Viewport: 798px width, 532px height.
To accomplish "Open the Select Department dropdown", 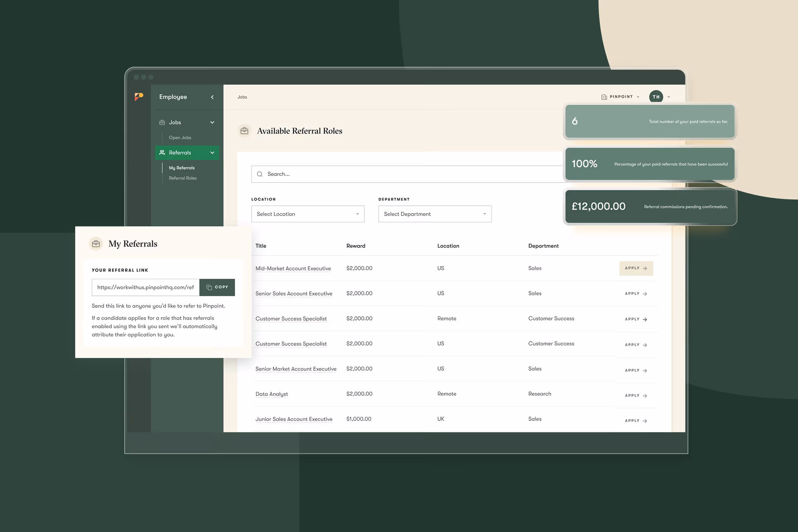I will point(435,214).
